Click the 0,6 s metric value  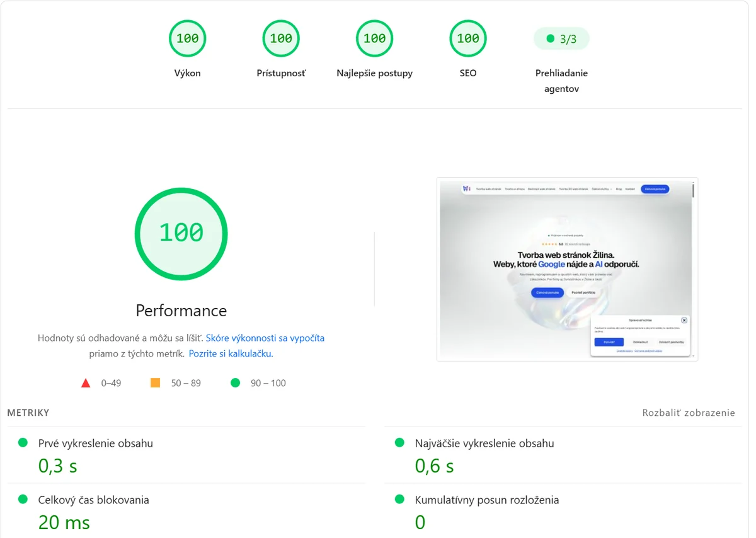click(x=435, y=466)
